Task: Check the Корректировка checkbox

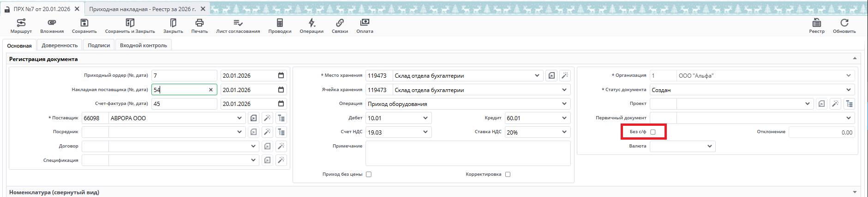Action: 508,174
